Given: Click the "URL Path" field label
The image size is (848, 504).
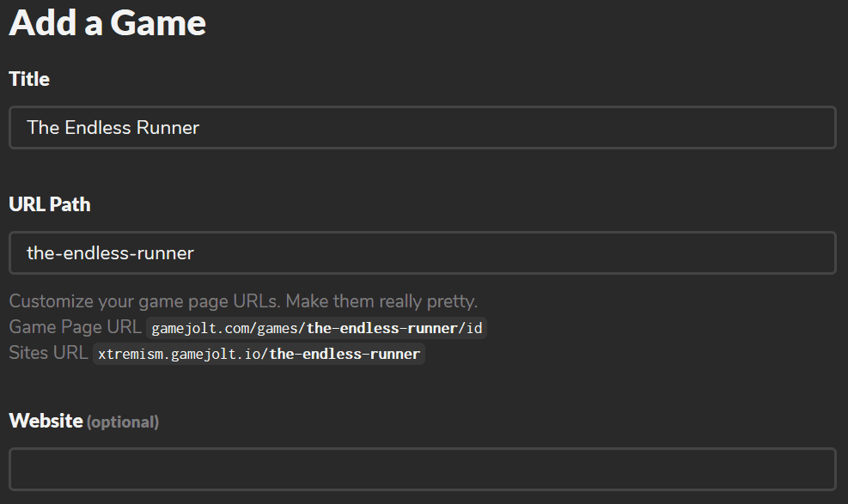Looking at the screenshot, I should 50,204.
